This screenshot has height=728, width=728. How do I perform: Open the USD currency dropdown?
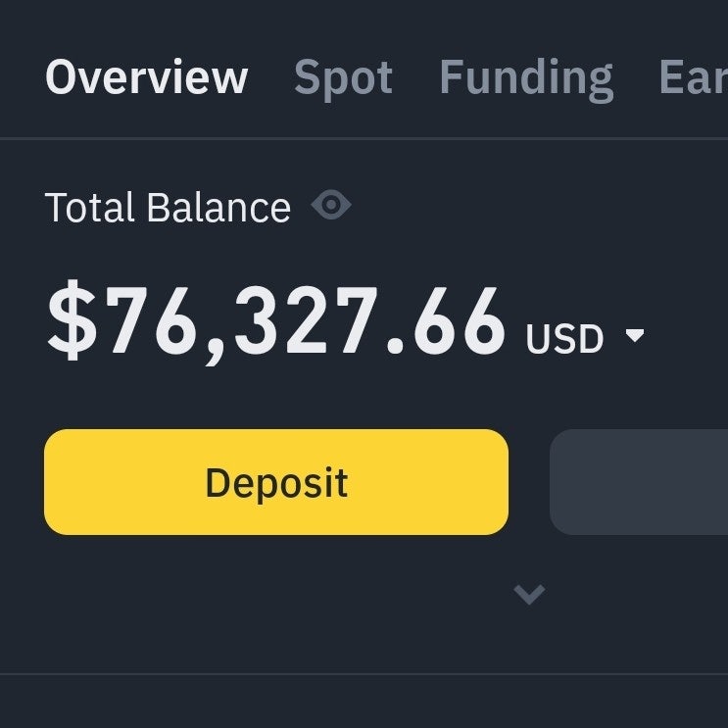[x=585, y=338]
